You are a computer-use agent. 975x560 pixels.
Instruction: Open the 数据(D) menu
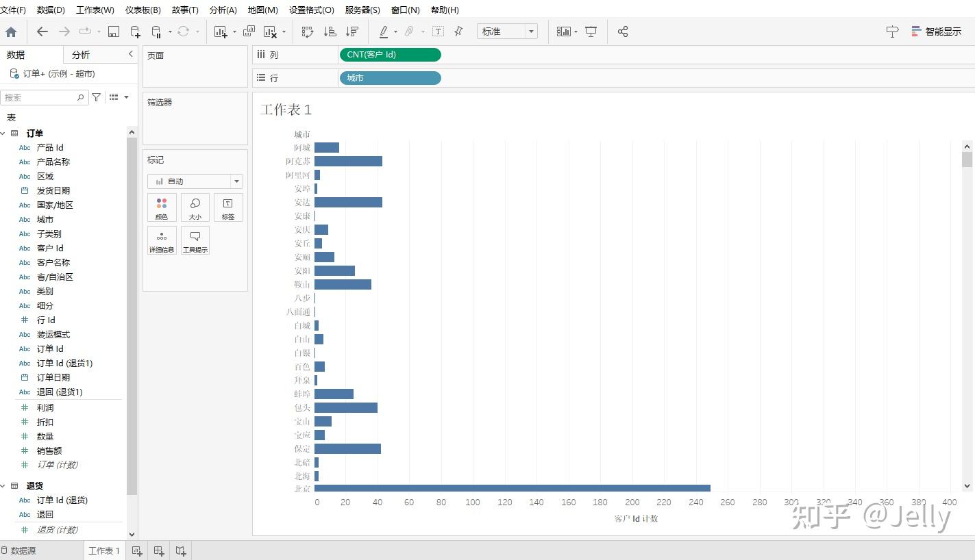(51, 10)
